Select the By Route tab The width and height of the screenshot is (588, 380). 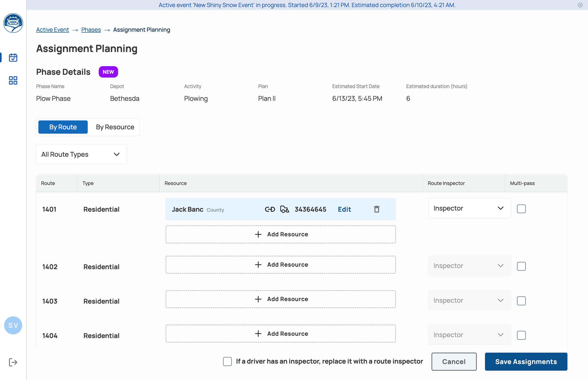(63, 127)
